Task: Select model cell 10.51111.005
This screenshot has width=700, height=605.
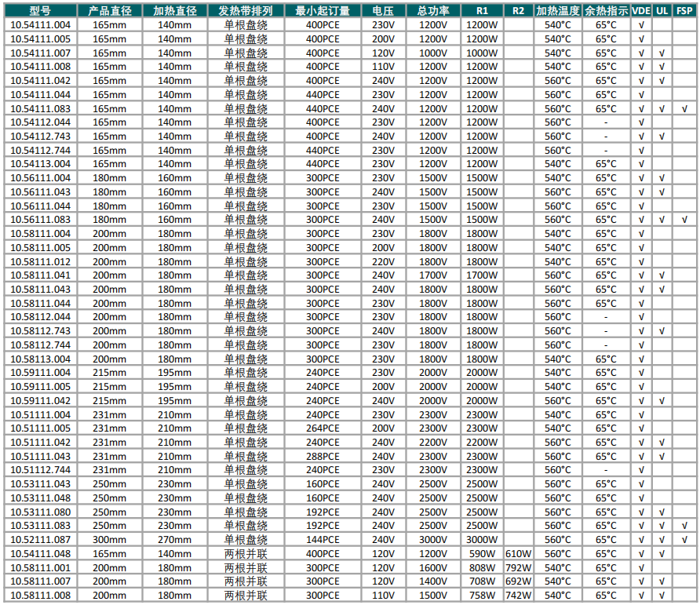Action: (41, 428)
